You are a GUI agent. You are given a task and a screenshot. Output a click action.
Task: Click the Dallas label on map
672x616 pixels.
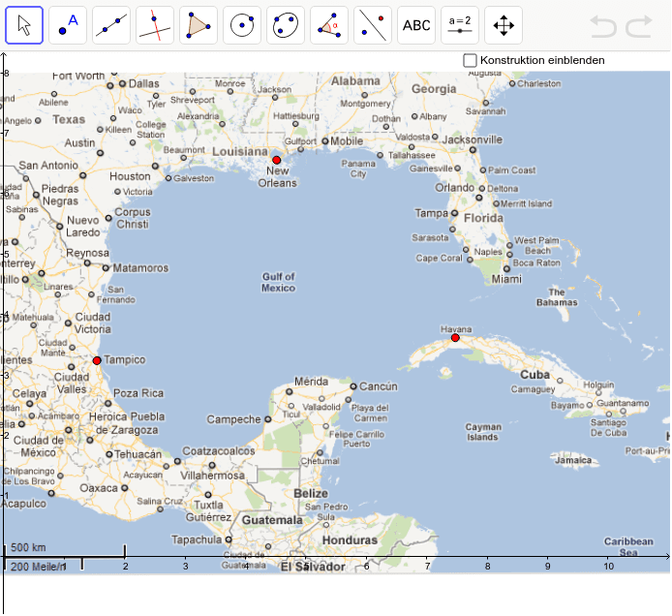143,83
